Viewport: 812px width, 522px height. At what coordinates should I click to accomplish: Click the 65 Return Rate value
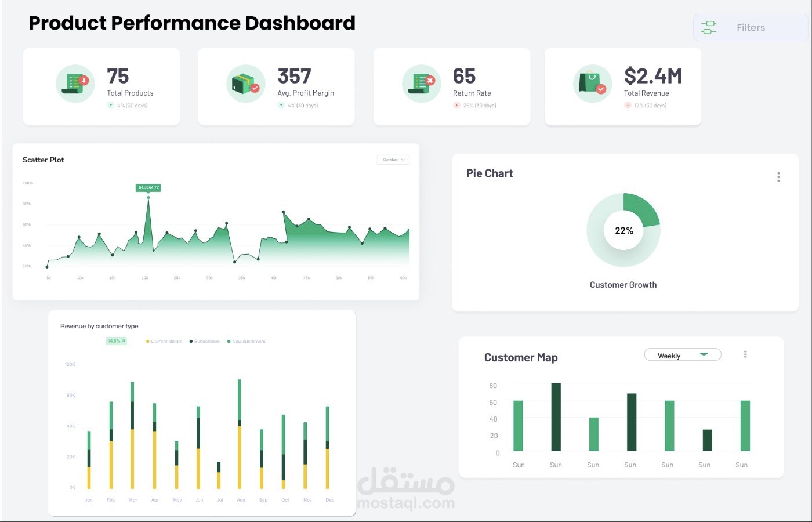click(464, 76)
